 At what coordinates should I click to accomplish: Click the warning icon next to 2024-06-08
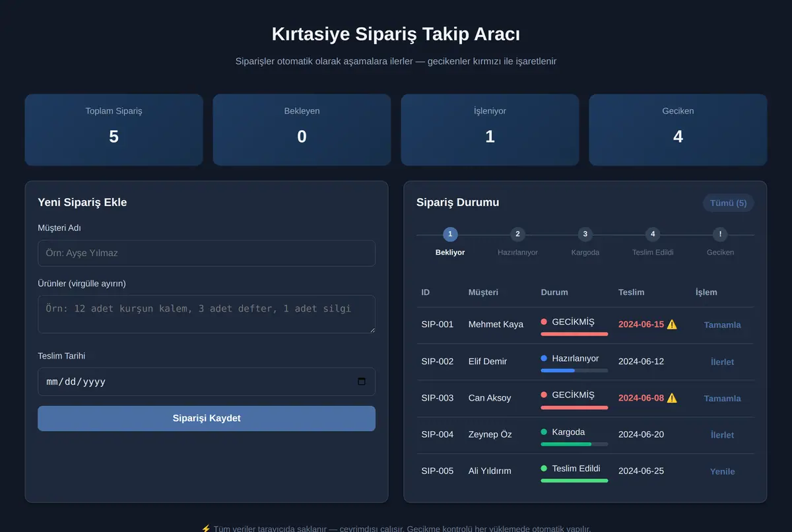click(x=672, y=397)
